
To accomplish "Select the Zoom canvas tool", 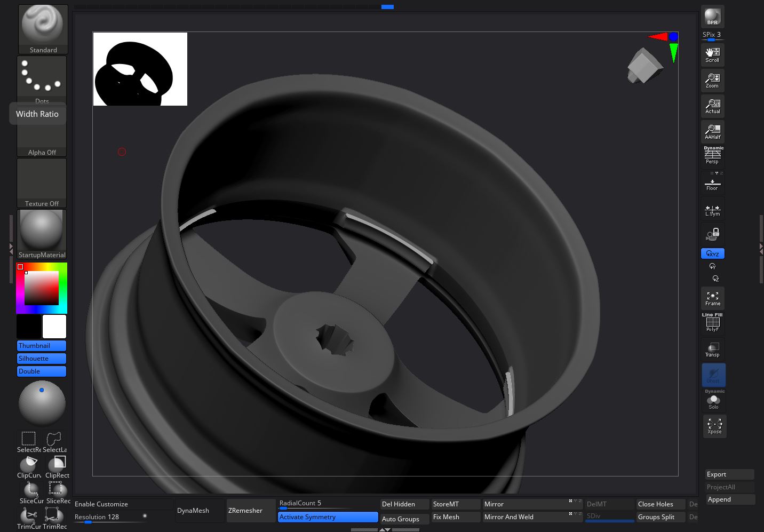I will [x=712, y=80].
